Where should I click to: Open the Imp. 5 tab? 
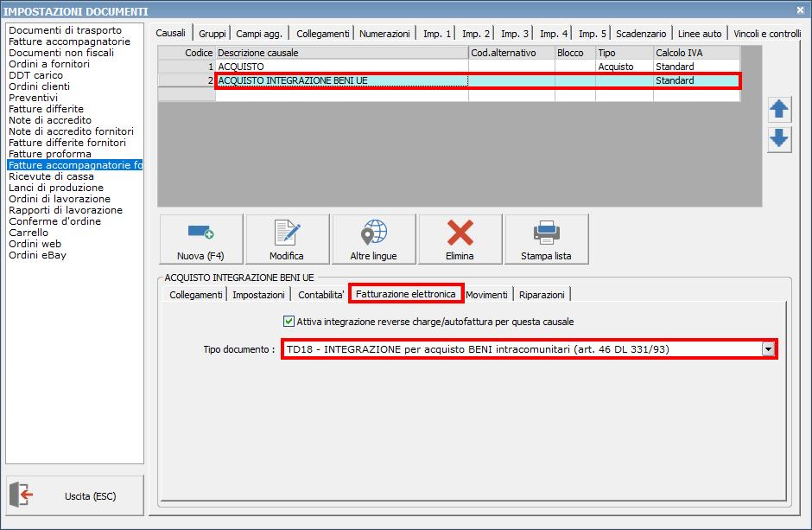[x=592, y=34]
